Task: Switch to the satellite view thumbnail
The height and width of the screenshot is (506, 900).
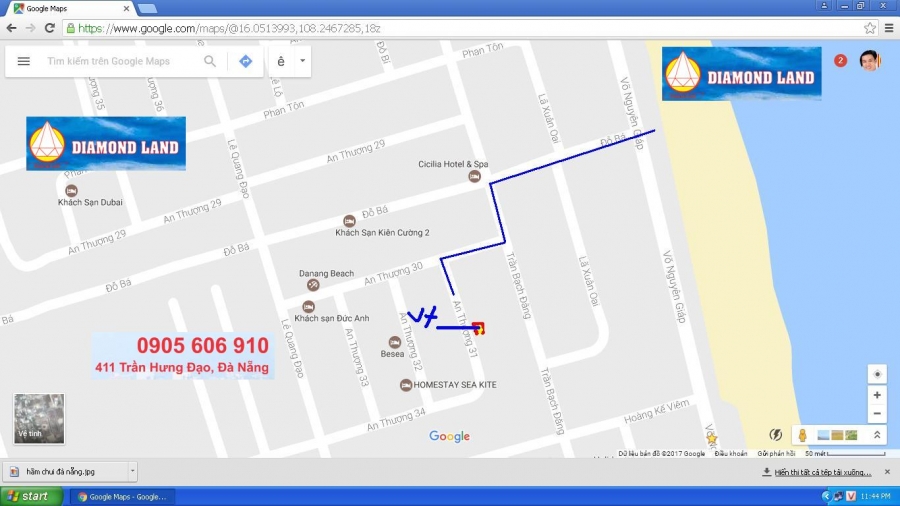Action: tap(39, 418)
